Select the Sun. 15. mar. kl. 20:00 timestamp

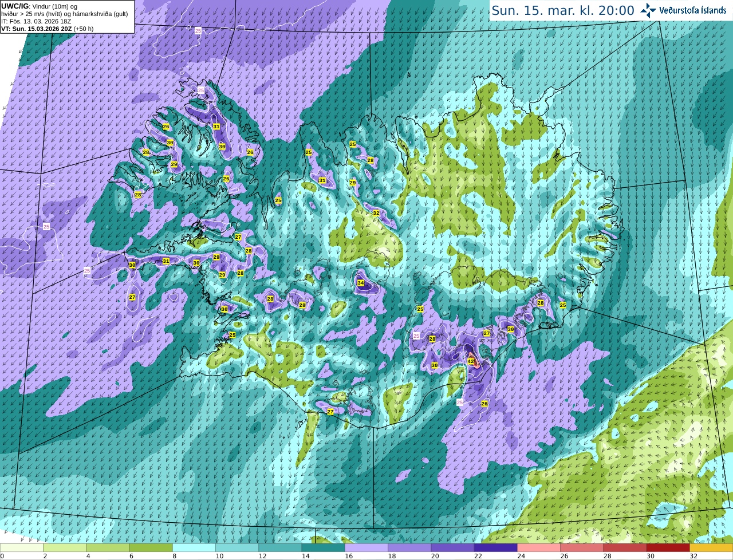pyautogui.click(x=563, y=10)
